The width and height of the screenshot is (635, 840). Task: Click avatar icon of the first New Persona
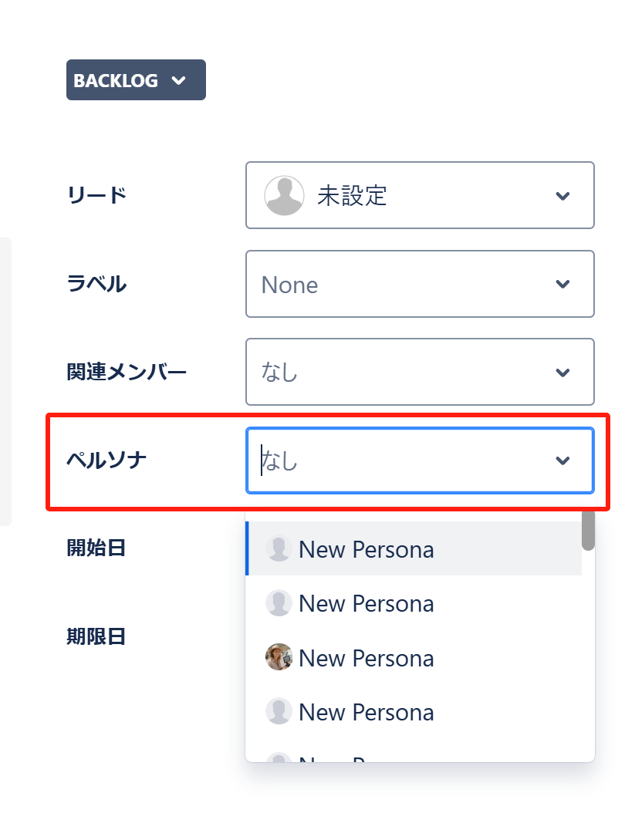(279, 548)
